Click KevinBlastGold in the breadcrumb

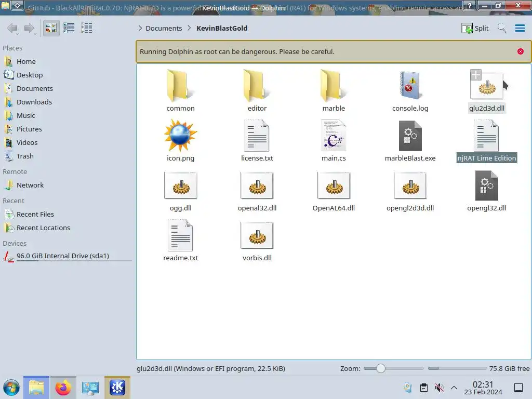[x=222, y=28]
